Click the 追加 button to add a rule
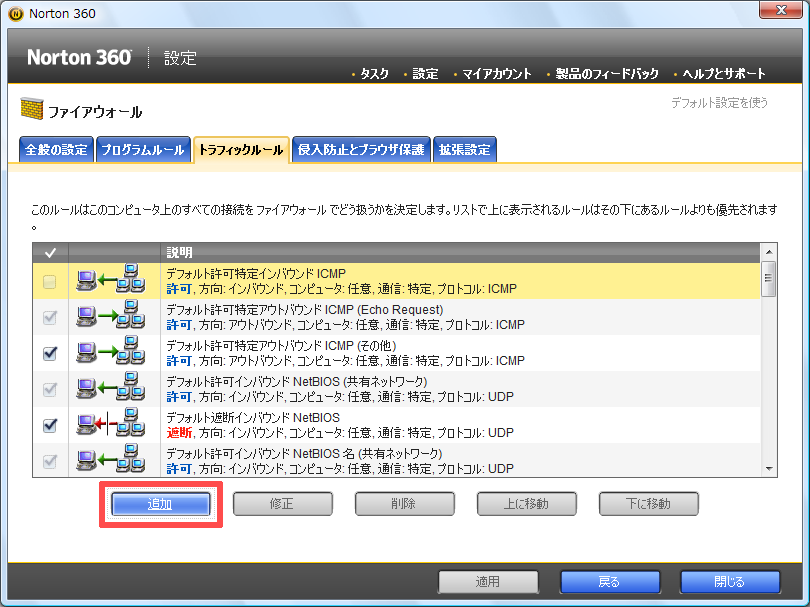 tap(160, 504)
